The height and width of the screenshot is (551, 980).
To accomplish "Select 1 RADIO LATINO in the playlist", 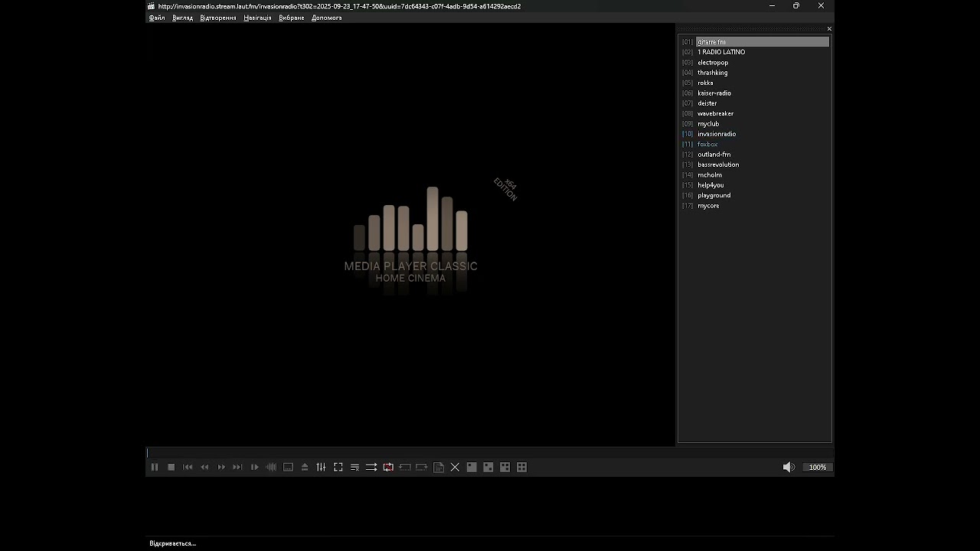I will point(755,52).
